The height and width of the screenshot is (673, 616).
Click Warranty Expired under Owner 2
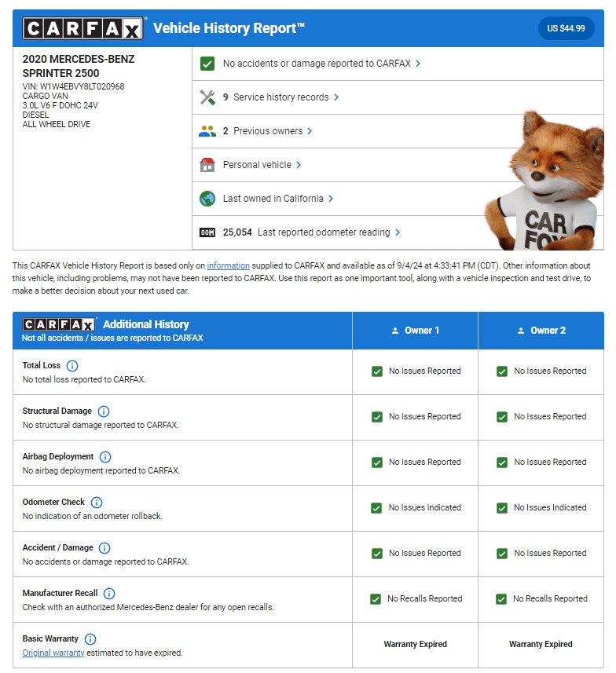541,644
